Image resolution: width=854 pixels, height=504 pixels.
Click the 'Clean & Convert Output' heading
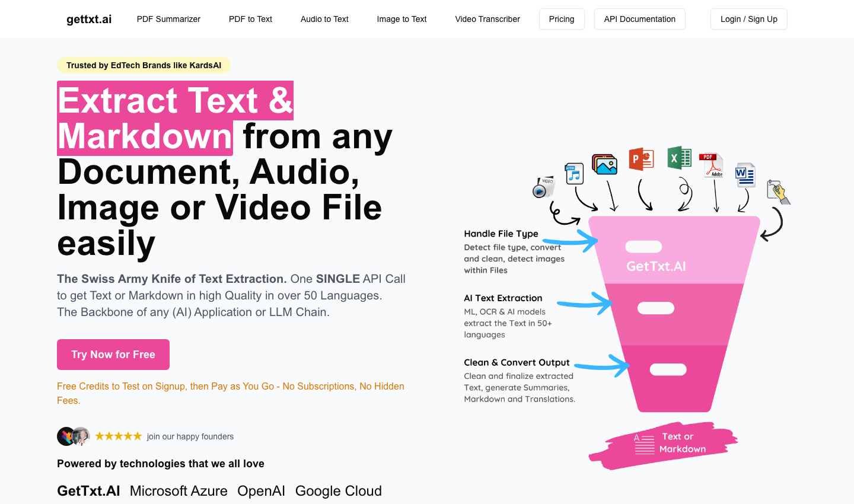[x=517, y=362]
